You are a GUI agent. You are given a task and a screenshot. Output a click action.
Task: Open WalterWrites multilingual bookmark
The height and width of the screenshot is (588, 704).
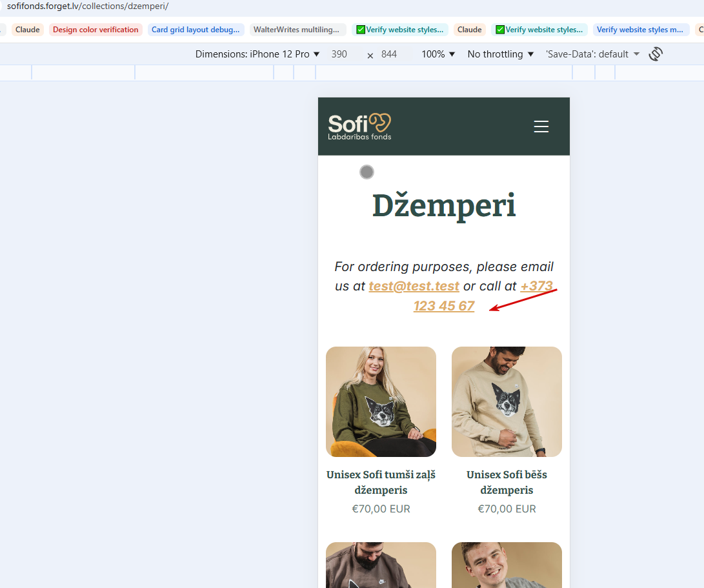[296, 30]
